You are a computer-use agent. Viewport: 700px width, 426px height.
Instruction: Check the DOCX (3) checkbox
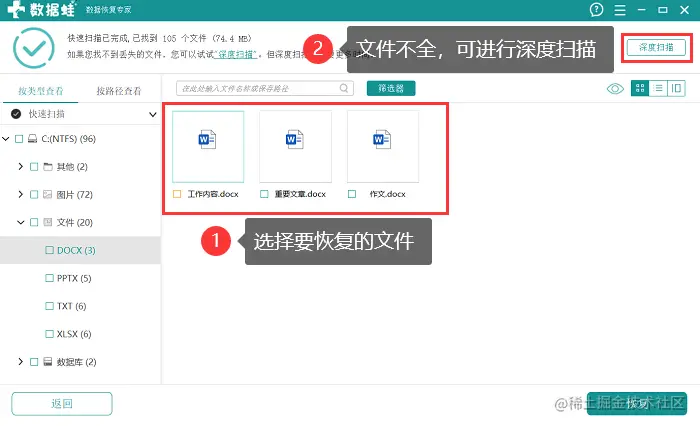pyautogui.click(x=49, y=250)
